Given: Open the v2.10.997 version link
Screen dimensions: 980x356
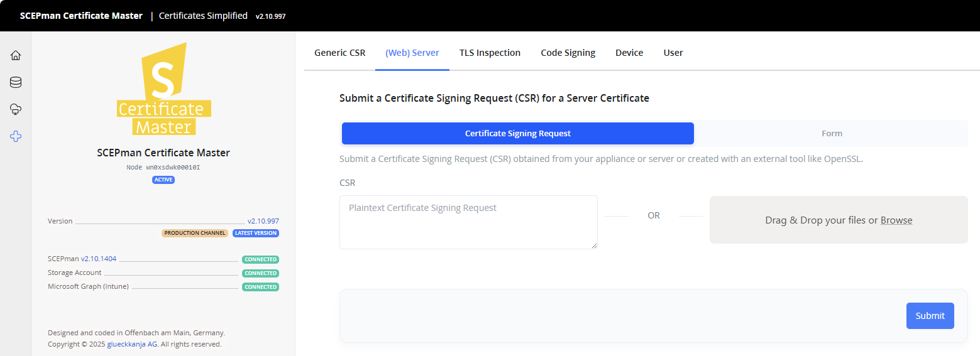Looking at the screenshot, I should pos(263,221).
